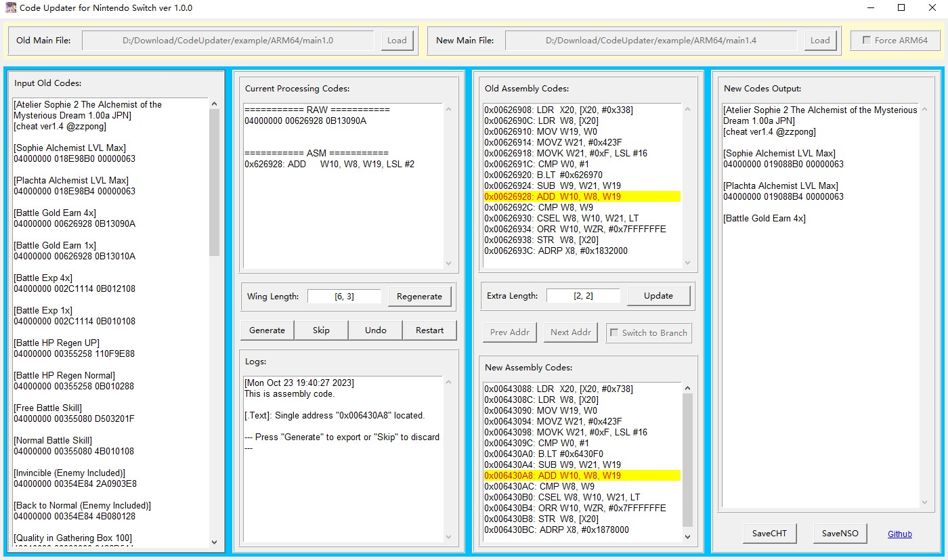The width and height of the screenshot is (948, 560).
Task: Click the SaveCHT button
Action: (x=770, y=533)
